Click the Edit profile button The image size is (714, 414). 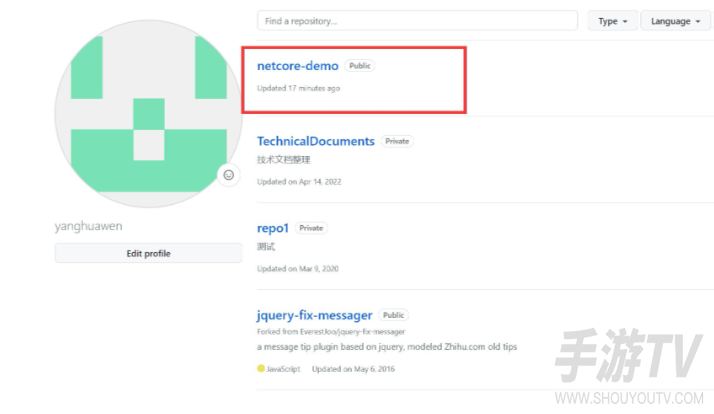(x=148, y=253)
